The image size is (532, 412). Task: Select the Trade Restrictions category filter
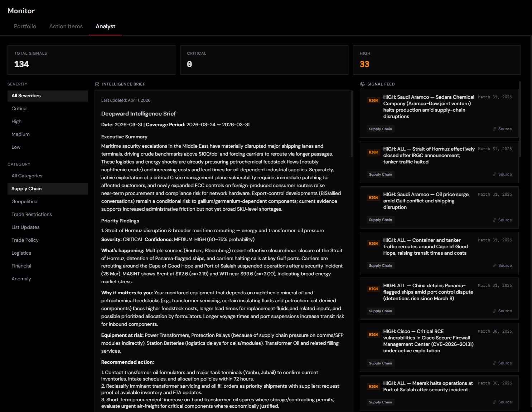[32, 214]
